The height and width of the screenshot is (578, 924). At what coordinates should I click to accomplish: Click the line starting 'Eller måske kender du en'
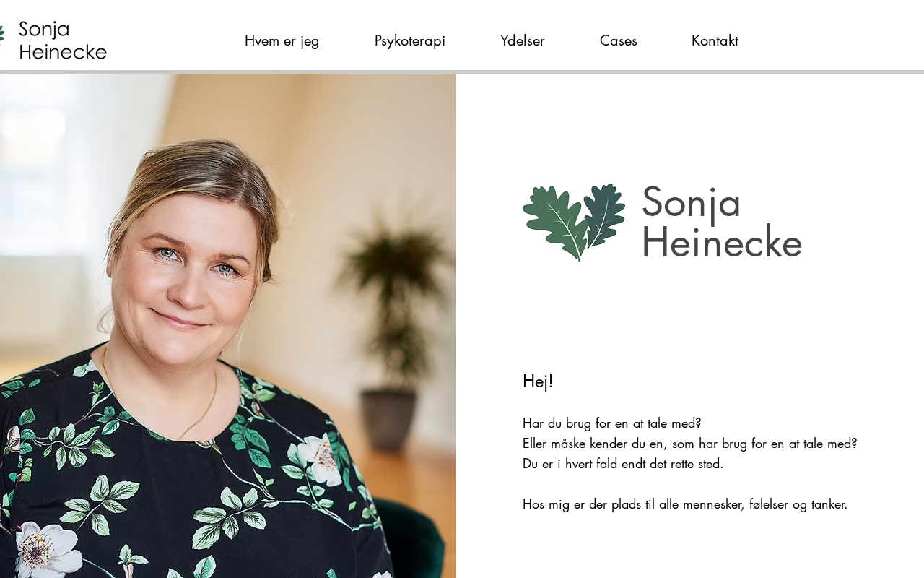tap(690, 444)
